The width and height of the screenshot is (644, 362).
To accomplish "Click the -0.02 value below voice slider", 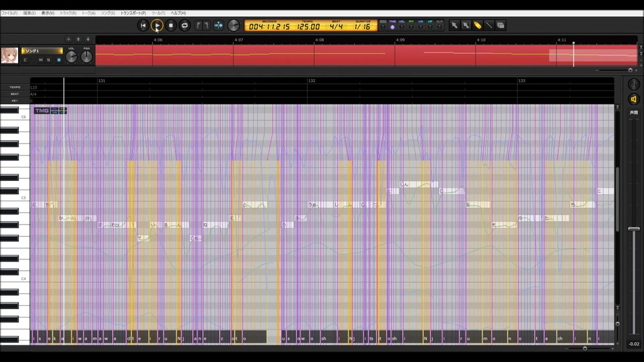I will [x=634, y=344].
